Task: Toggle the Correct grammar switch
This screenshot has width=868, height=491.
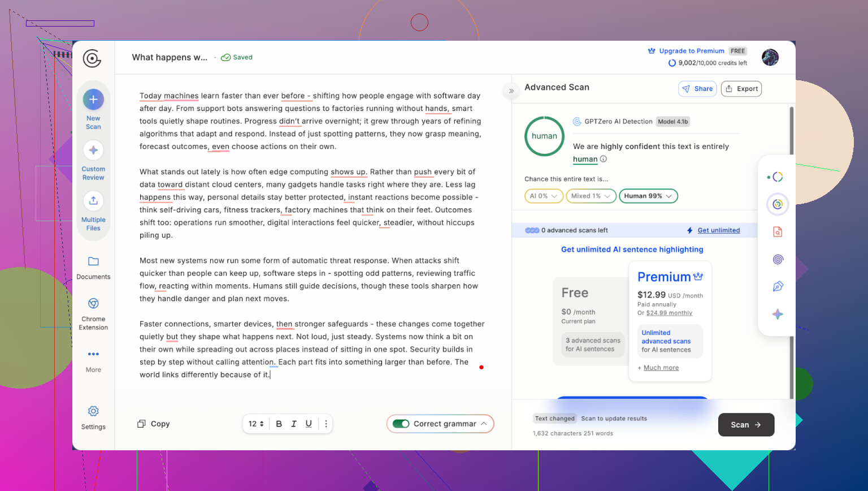Action: tap(401, 424)
